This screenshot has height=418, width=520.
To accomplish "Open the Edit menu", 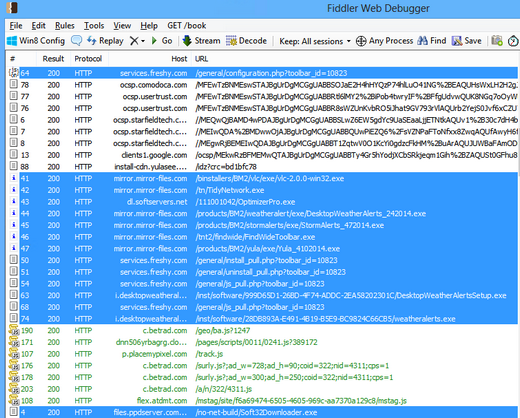I will (38, 26).
